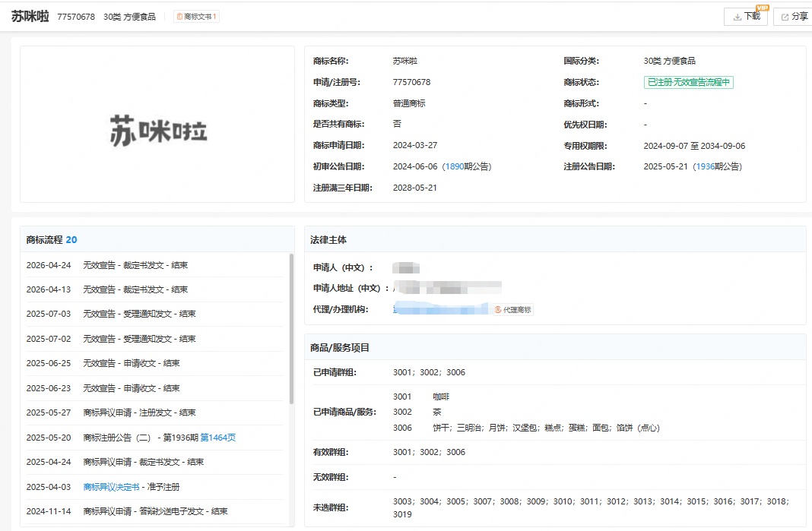Click the 分享 share button
This screenshot has width=812, height=531.
point(793,17)
